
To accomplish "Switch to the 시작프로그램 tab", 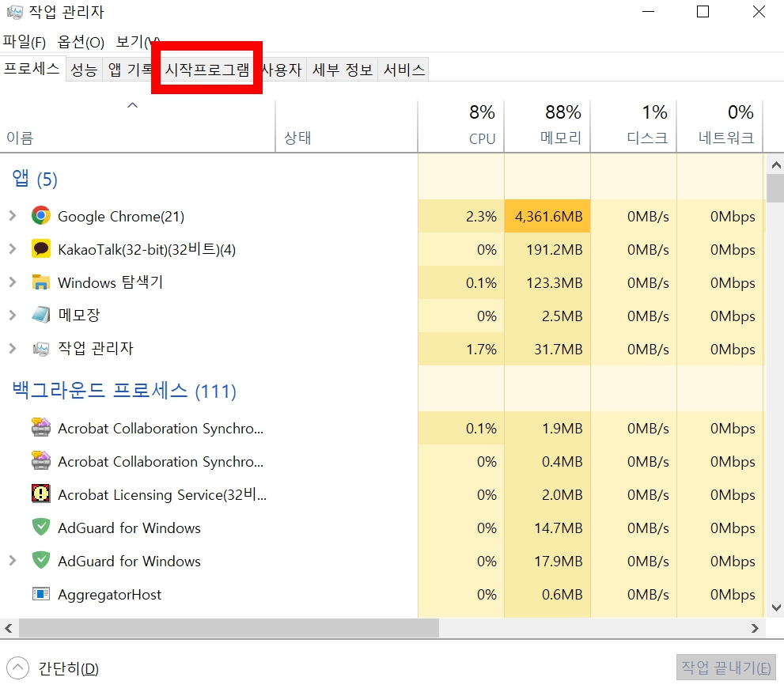I will [x=206, y=69].
